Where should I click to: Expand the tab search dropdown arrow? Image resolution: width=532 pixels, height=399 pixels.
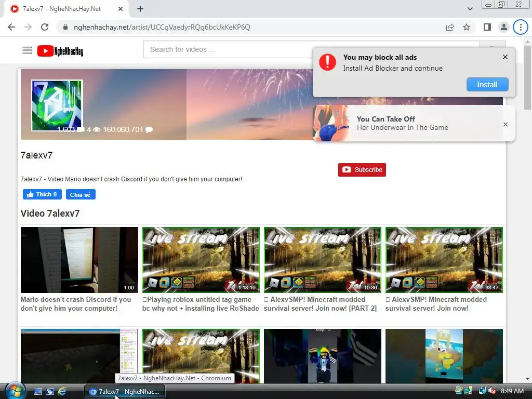point(470,9)
